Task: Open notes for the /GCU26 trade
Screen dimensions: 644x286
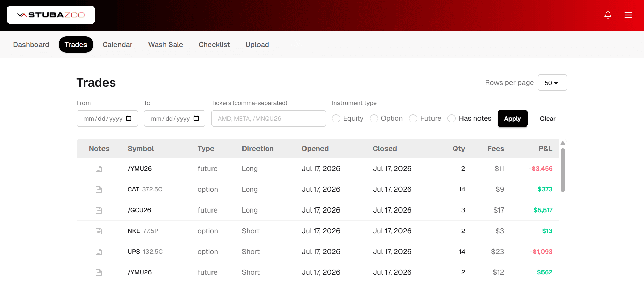Action: pyautogui.click(x=99, y=210)
